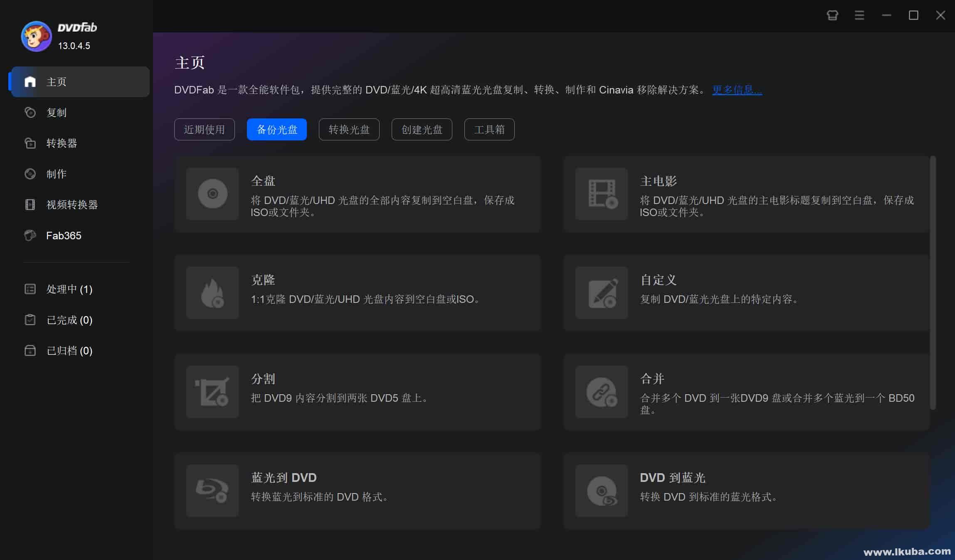Choose the 自定义 card title
955x560 pixels.
[x=659, y=280]
